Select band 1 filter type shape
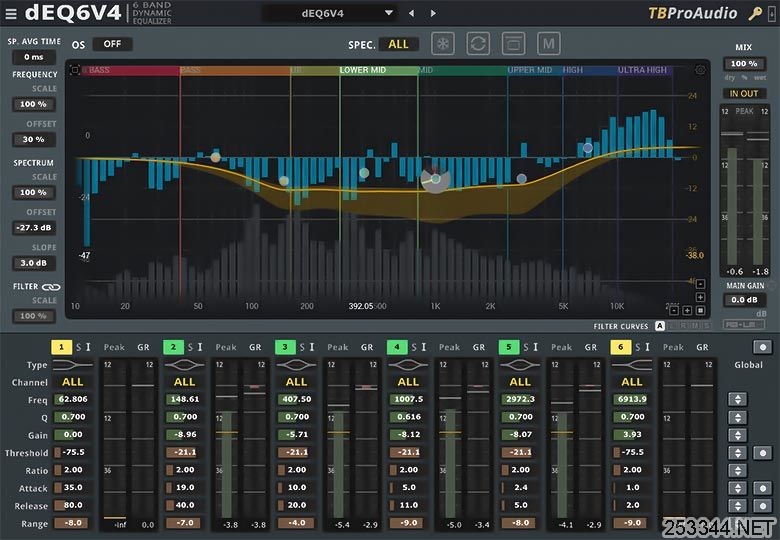The width and height of the screenshot is (780, 540). 73,365
